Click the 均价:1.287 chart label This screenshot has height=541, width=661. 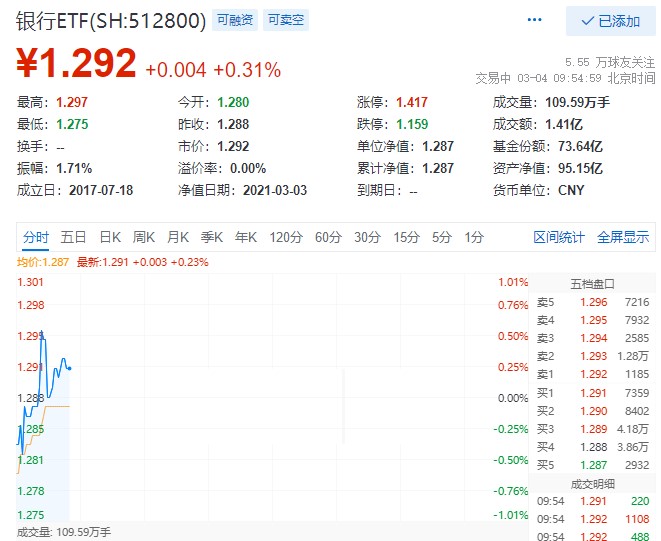click(x=43, y=262)
